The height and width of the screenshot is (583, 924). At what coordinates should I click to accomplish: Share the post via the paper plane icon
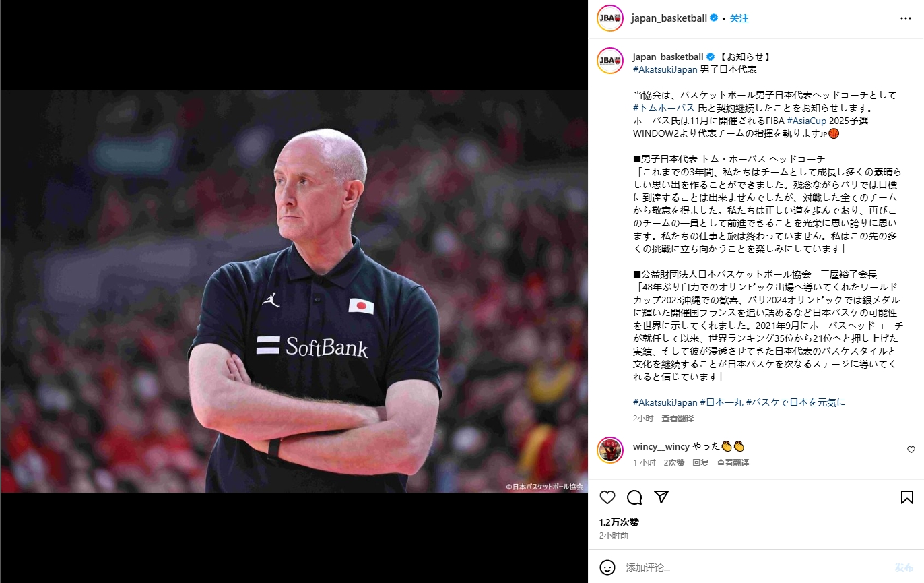tap(661, 497)
